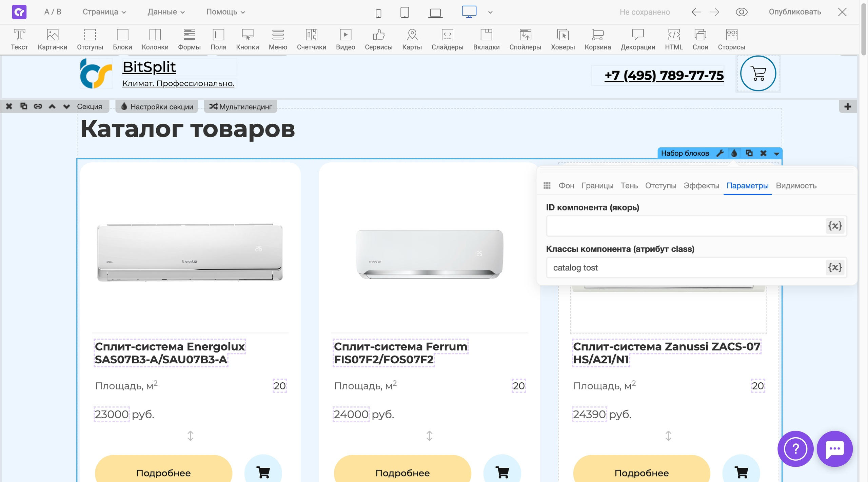Switch to the Эффекты tab
This screenshot has width=868, height=482.
pos(701,186)
